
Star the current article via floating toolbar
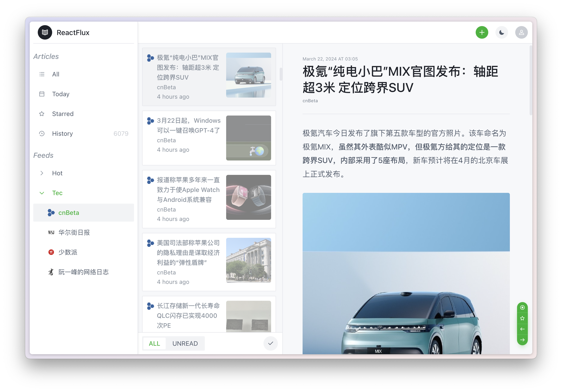point(522,318)
